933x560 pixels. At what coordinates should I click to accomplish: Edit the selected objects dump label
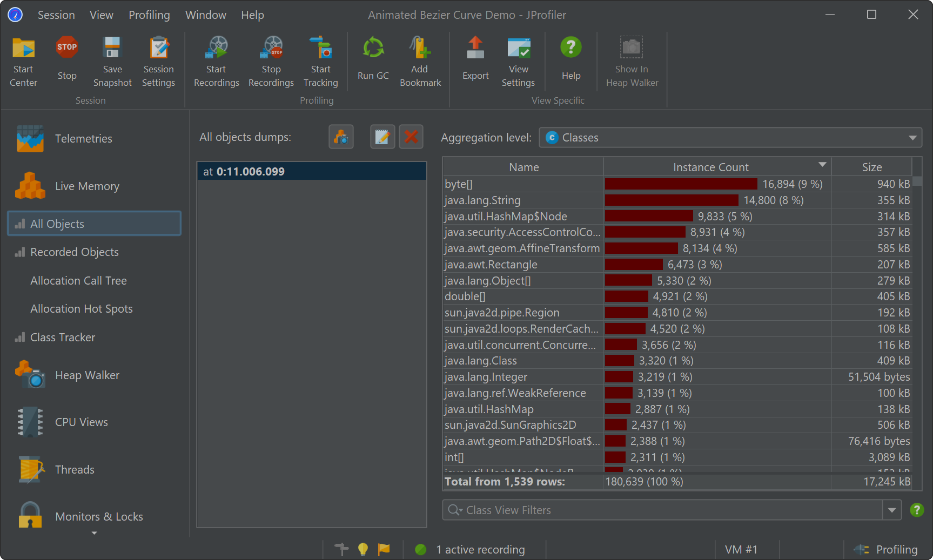click(382, 137)
